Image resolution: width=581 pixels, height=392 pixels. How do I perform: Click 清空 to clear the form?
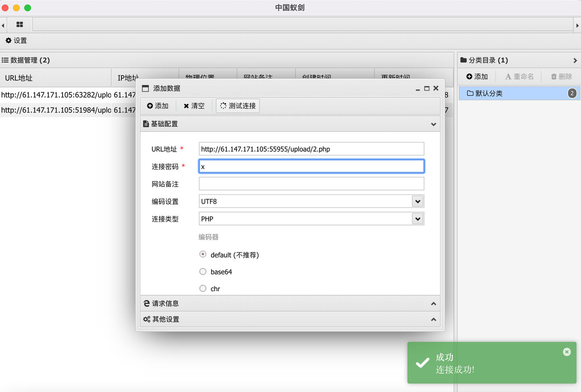coord(194,106)
